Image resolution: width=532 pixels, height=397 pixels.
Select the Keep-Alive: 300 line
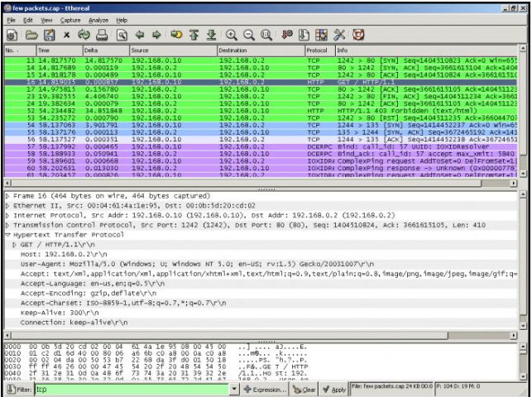click(60, 313)
